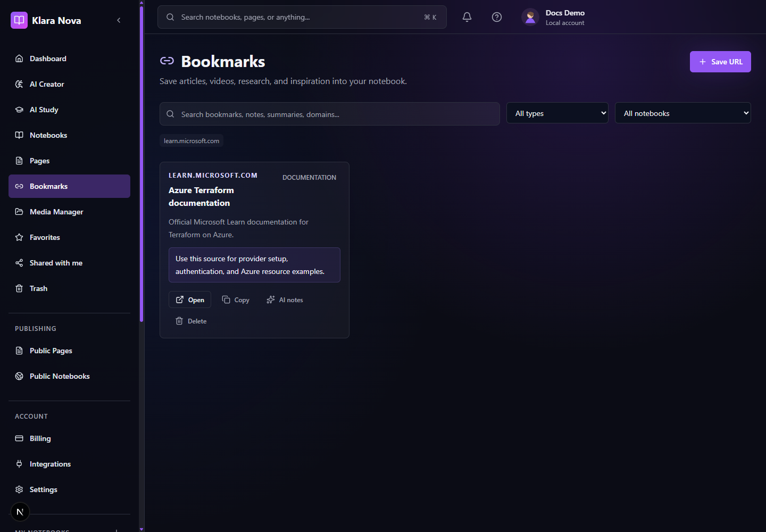Click the Docs Demo account name
This screenshot has width=766, height=532.
tap(565, 13)
